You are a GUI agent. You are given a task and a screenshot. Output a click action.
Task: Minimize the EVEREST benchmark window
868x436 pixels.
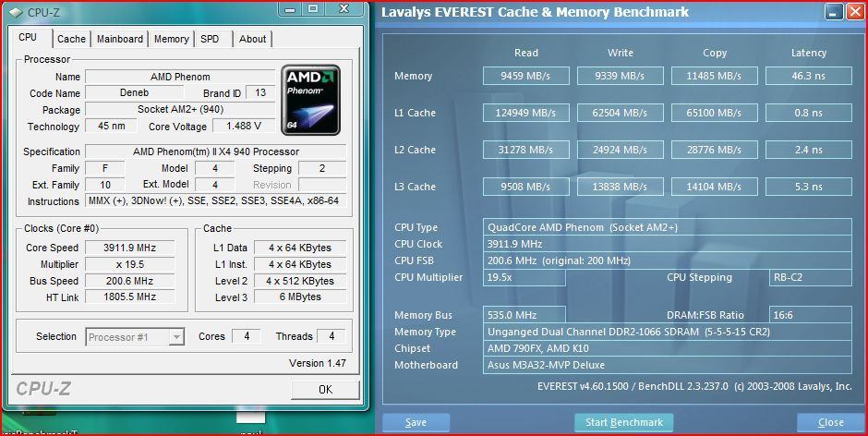click(834, 12)
